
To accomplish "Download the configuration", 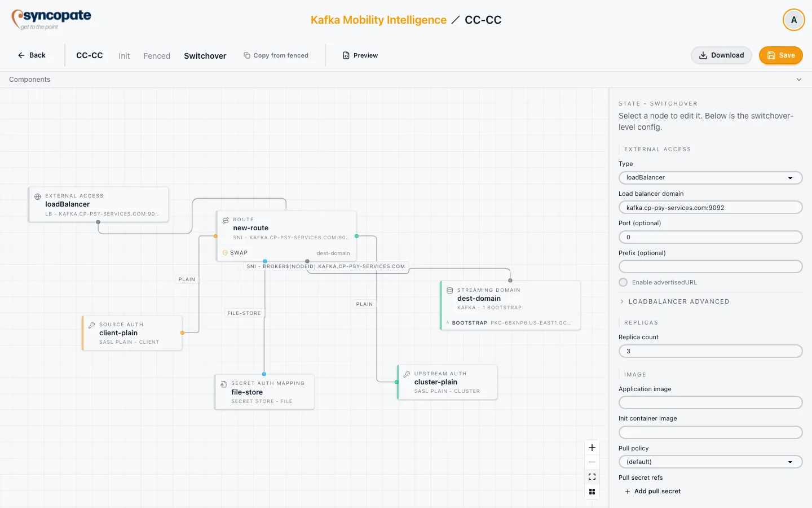I will click(x=721, y=55).
